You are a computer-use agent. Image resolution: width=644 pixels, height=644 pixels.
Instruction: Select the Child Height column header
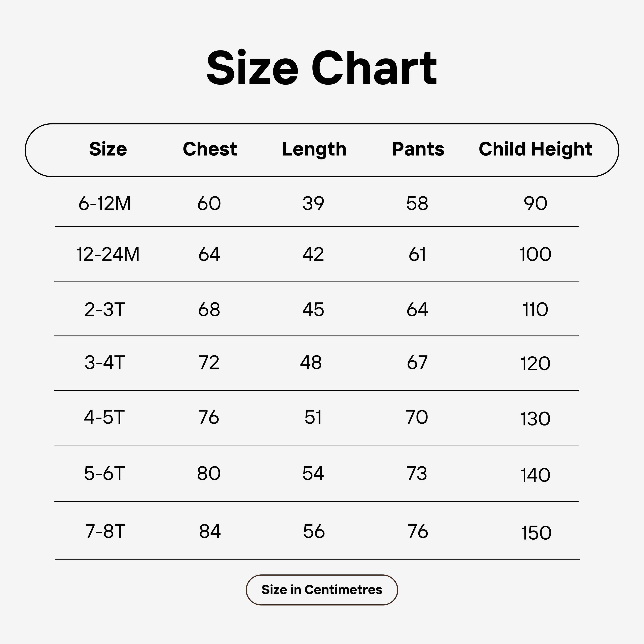535,149
